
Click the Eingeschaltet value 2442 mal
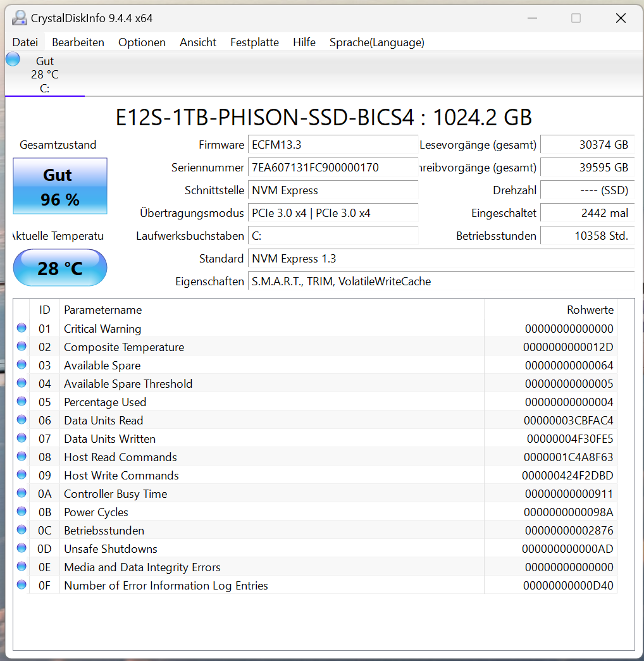(x=587, y=213)
